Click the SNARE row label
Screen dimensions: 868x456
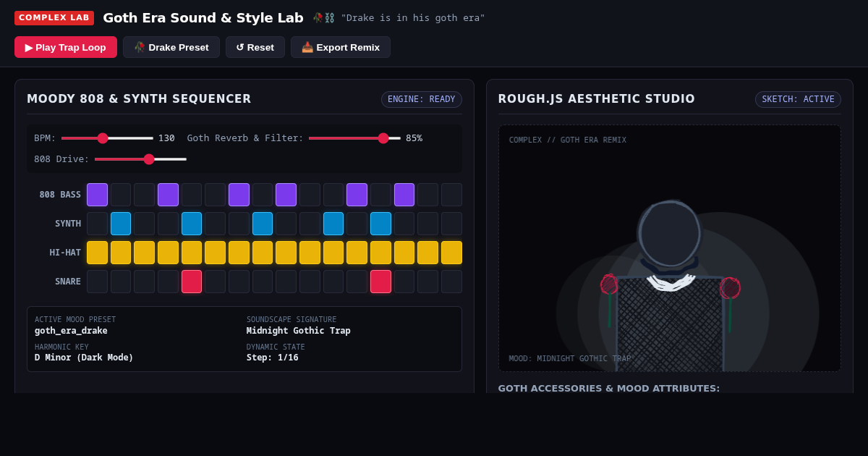[68, 282]
